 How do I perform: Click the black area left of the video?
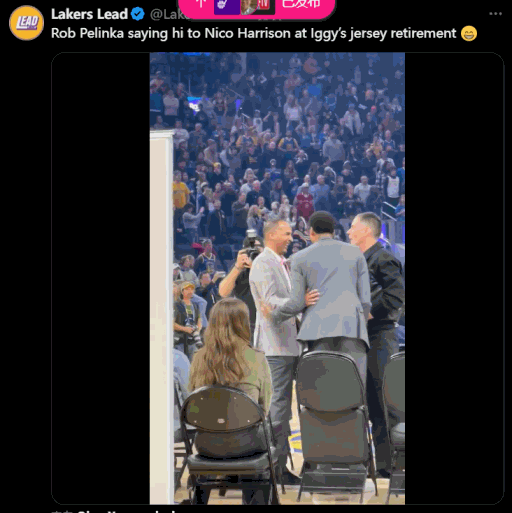click(101, 278)
